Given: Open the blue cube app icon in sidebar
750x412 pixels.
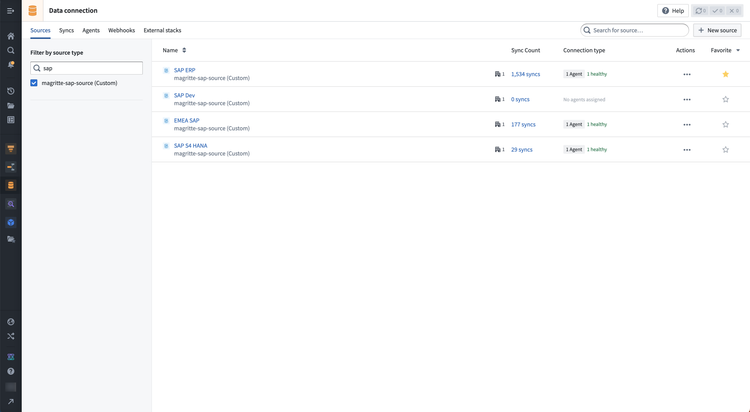Looking at the screenshot, I should [11, 223].
